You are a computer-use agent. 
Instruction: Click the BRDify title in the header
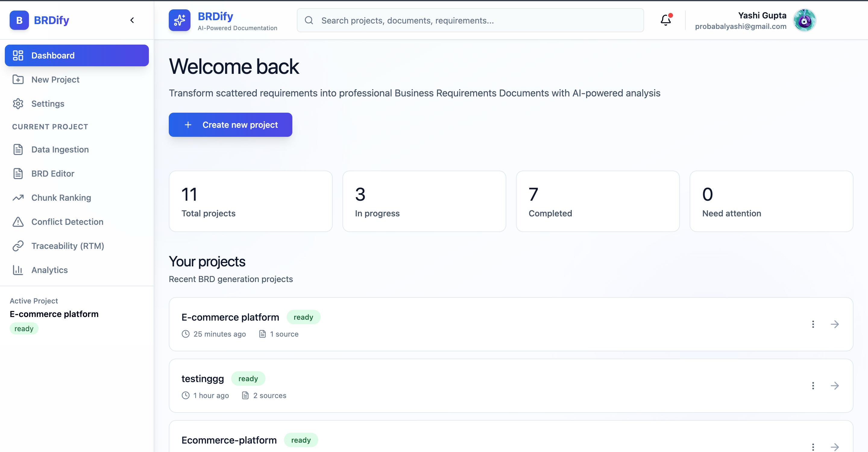[x=215, y=16]
